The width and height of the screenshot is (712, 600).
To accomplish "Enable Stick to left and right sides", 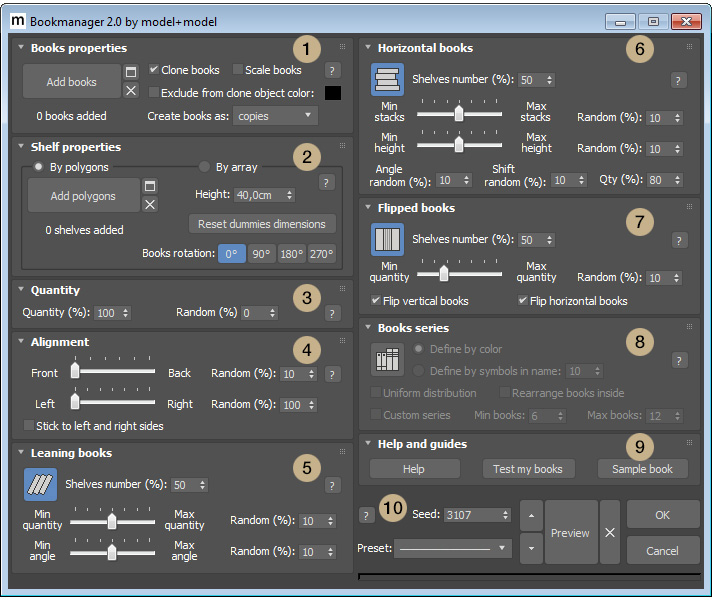I will pos(29,426).
